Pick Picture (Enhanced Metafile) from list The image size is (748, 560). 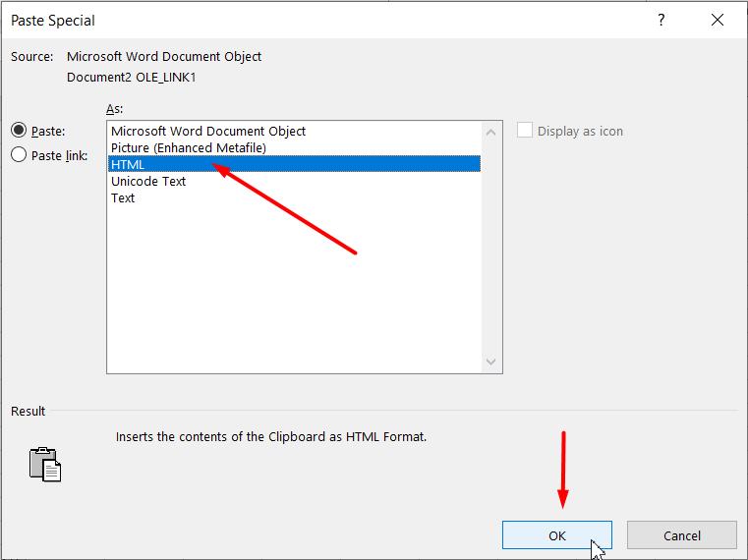(x=189, y=147)
